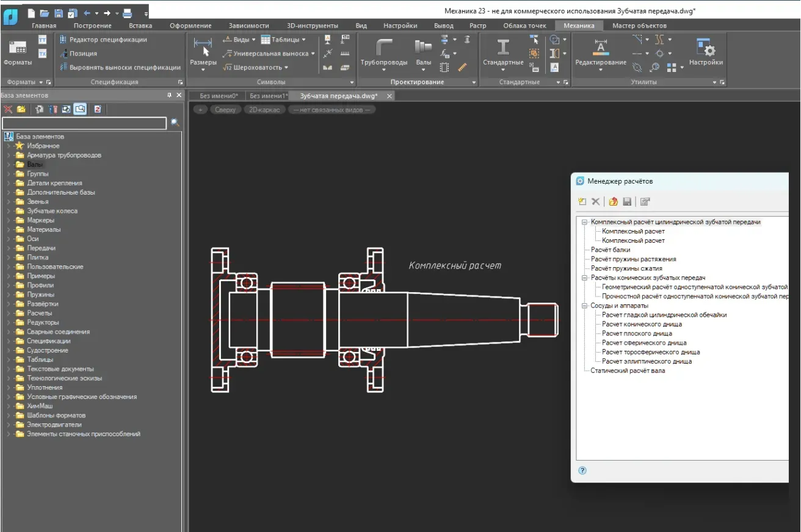This screenshot has width=801, height=532.
Task: Toggle the 2D-каркас visual style label
Action: 264,110
